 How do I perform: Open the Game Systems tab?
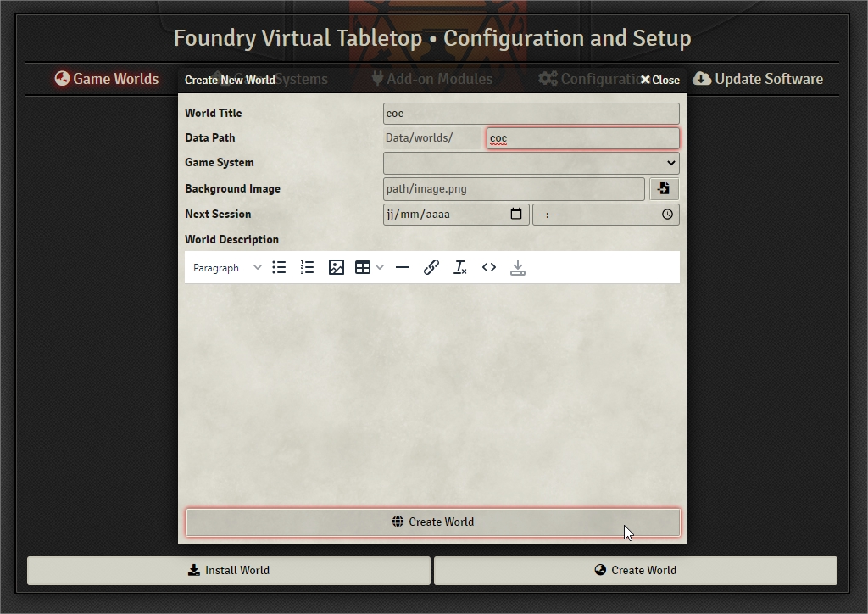[x=270, y=79]
